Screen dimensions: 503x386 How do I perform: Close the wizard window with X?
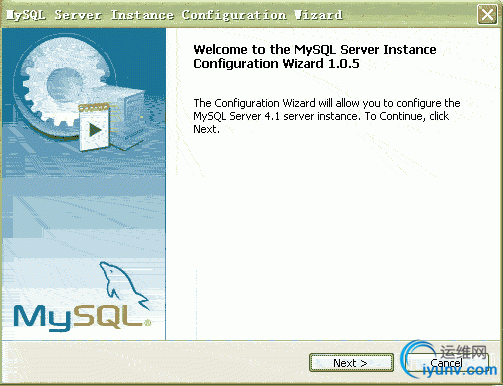click(x=487, y=15)
